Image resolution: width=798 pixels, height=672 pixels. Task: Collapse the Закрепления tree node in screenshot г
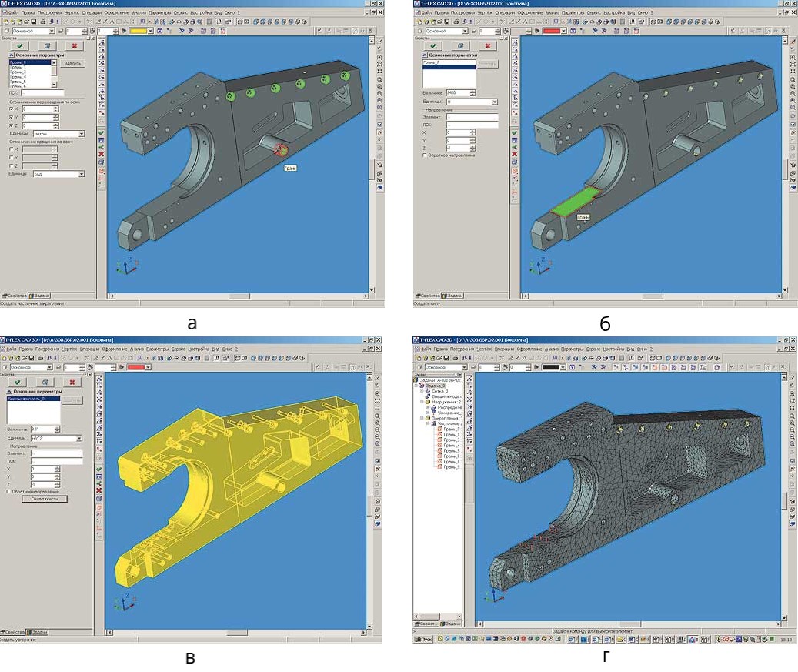point(422,418)
